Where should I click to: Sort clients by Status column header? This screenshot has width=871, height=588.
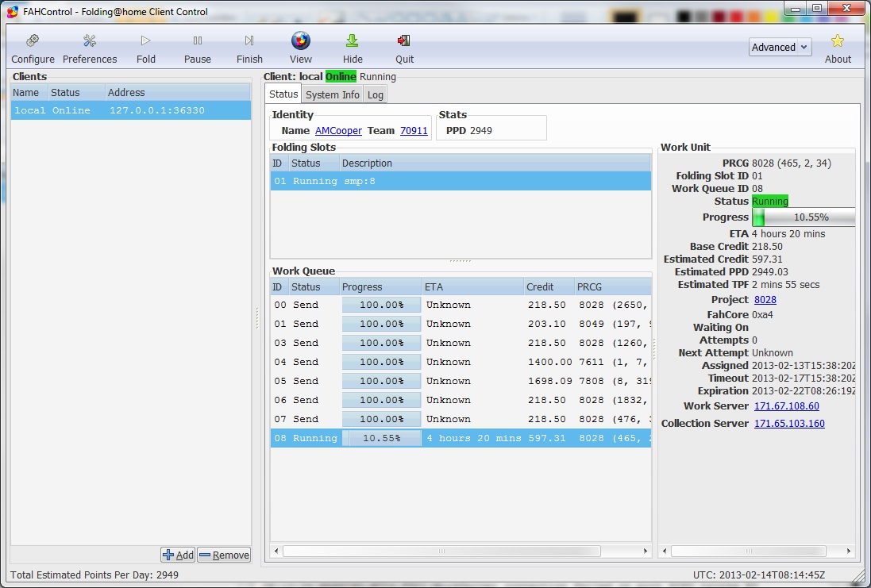tap(77, 92)
